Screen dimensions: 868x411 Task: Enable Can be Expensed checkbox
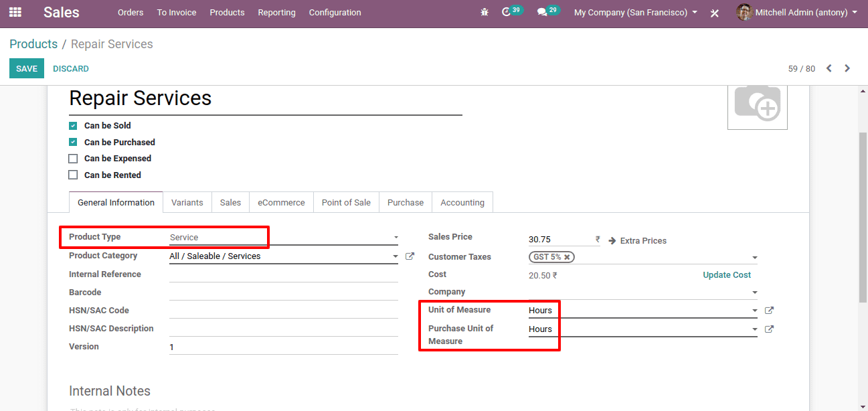click(73, 159)
